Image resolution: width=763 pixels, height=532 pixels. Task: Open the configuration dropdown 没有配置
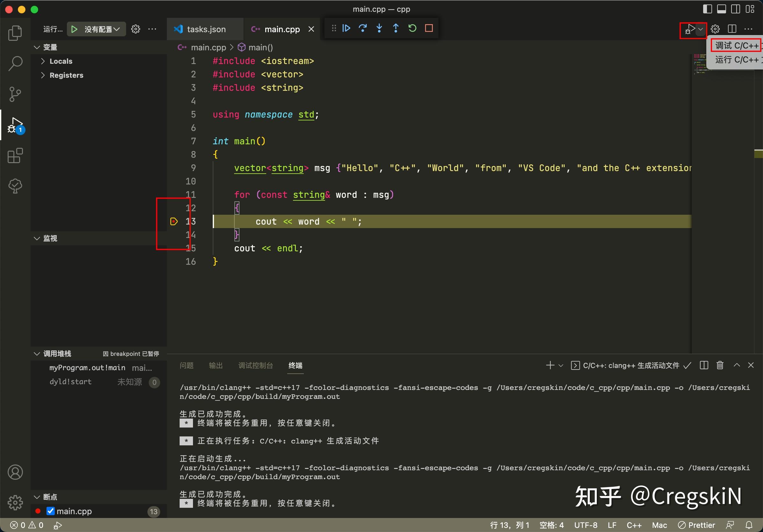(x=102, y=29)
